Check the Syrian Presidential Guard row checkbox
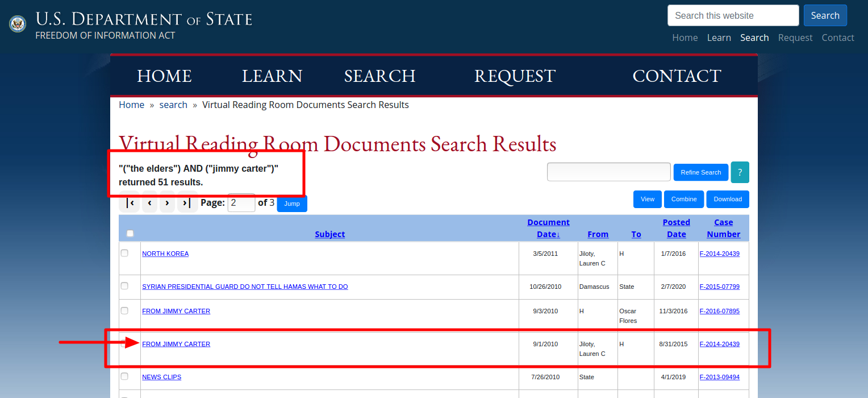This screenshot has height=398, width=868. coord(124,286)
